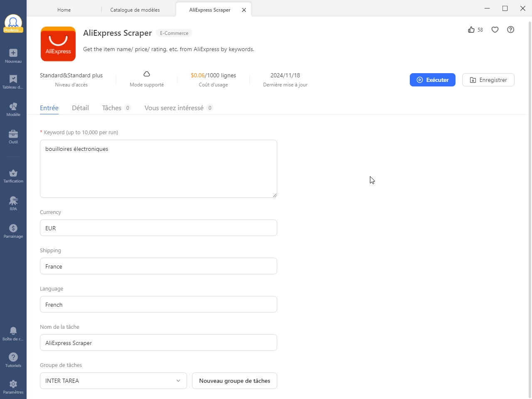Open Tableau de bord from the sidebar
This screenshot has height=399, width=532.
pos(13,81)
